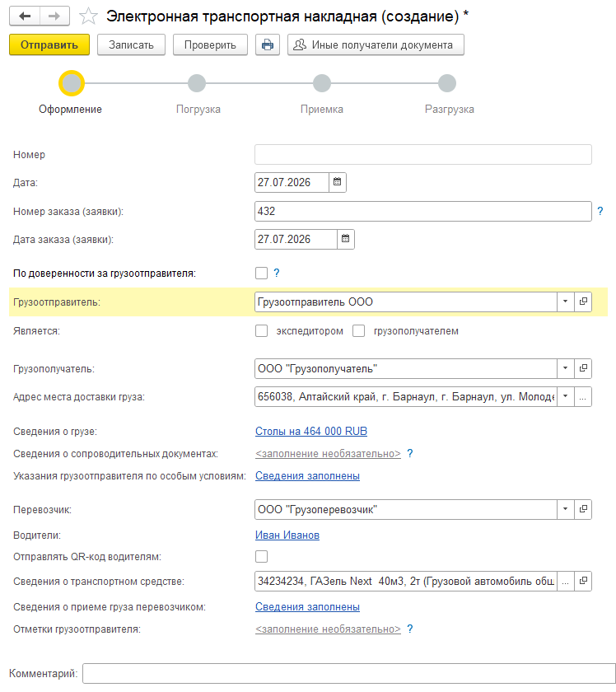Select the Приемка stage marker
The width and height of the screenshot is (616, 692).
click(x=322, y=83)
